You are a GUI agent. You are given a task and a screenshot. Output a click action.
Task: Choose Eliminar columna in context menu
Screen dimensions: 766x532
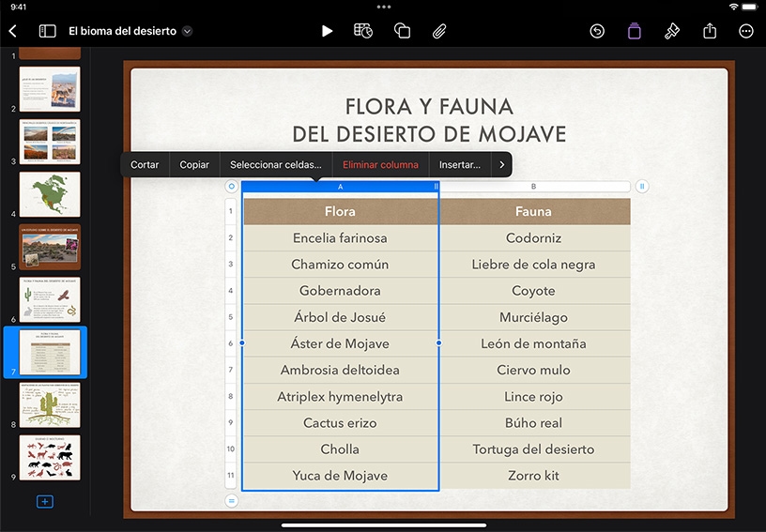(x=380, y=165)
